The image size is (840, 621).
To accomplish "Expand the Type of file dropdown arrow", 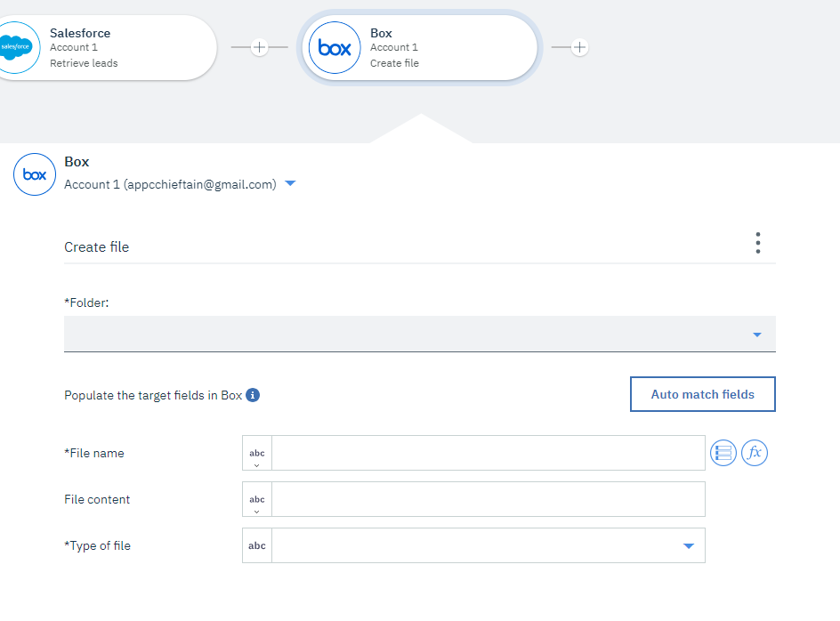I will click(689, 546).
